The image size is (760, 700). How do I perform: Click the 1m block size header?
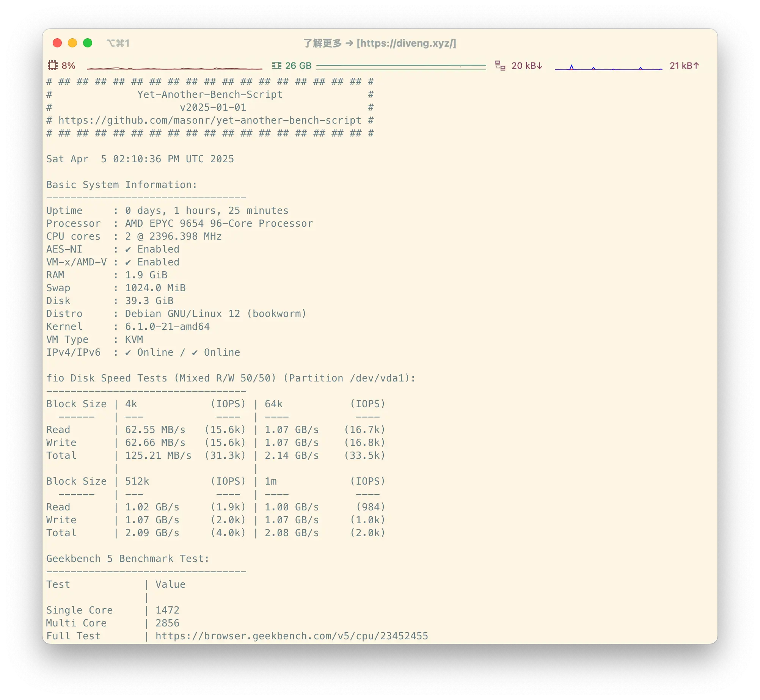pyautogui.click(x=270, y=481)
